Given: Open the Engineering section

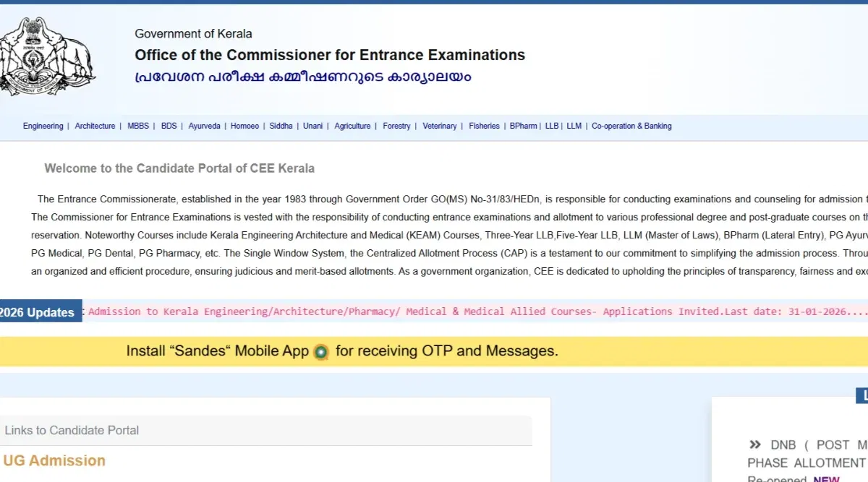Looking at the screenshot, I should 43,126.
